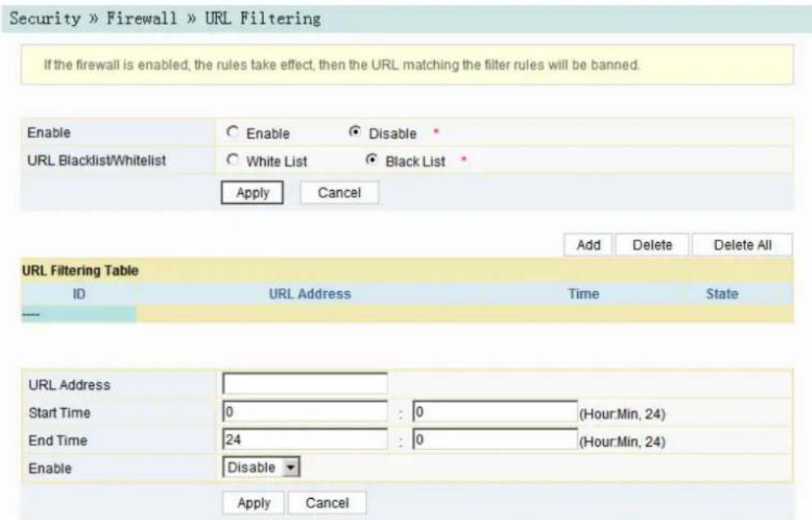Click the URL Blacklist/Whitelist label
The width and height of the screenshot is (812, 520).
(97, 160)
